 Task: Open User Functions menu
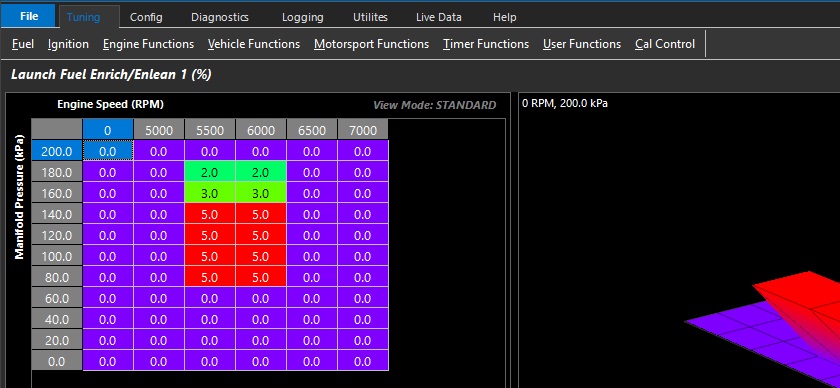tap(582, 44)
